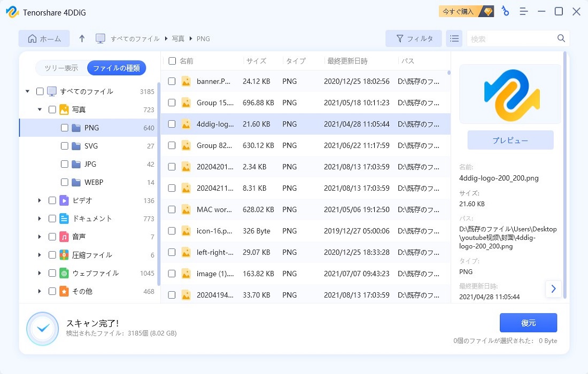Click into the 検索 search field
Viewport: 588px width, 374px height.
click(x=512, y=38)
